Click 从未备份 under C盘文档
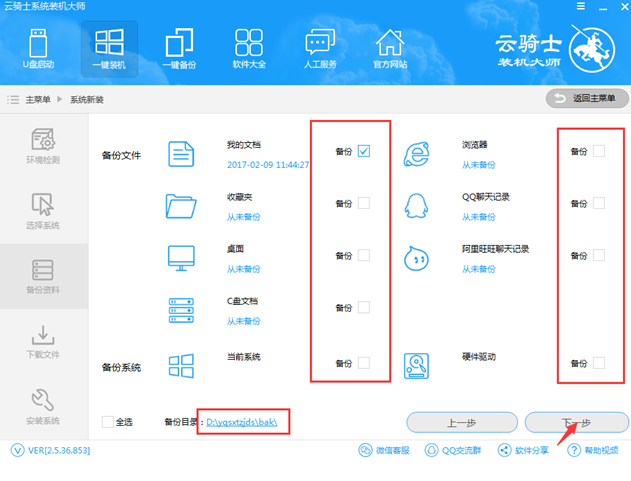The width and height of the screenshot is (631, 481). [243, 321]
